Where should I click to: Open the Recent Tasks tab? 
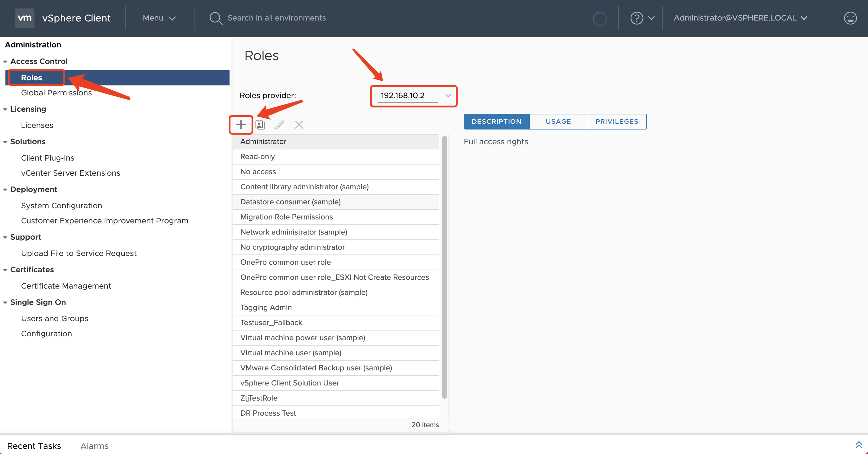pos(34,446)
